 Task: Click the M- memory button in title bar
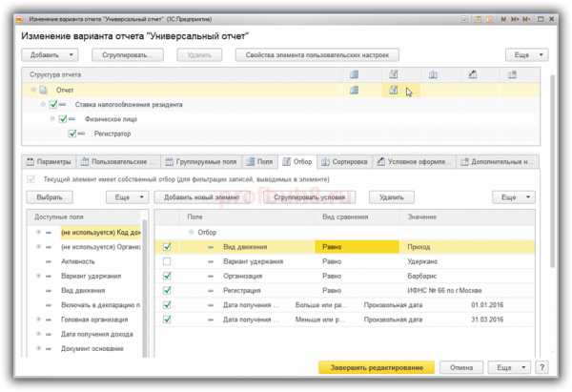tap(526, 19)
